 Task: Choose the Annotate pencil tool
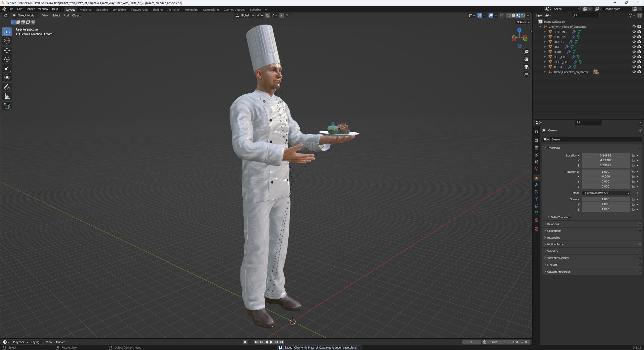pyautogui.click(x=7, y=87)
